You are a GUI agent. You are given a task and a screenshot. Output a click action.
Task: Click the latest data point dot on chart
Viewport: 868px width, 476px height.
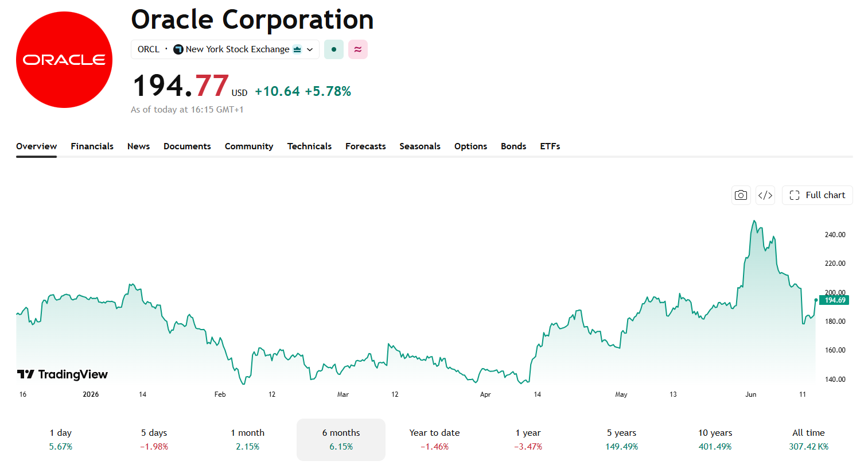coord(816,300)
